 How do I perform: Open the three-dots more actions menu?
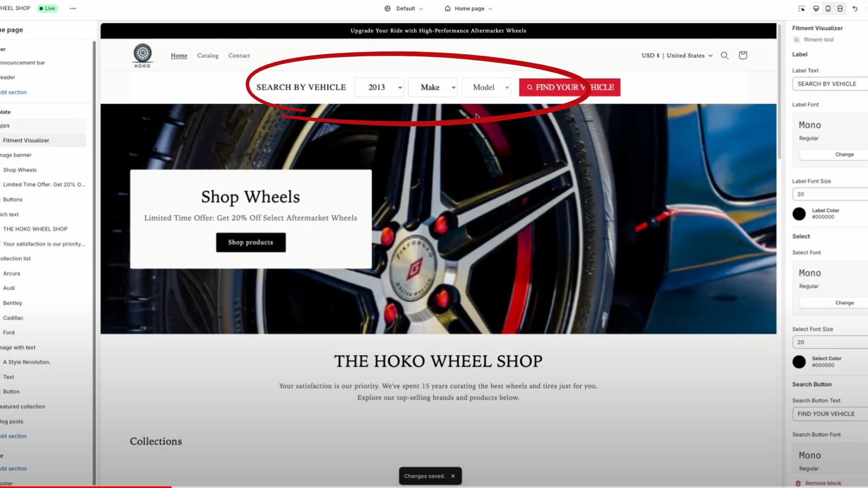click(73, 9)
